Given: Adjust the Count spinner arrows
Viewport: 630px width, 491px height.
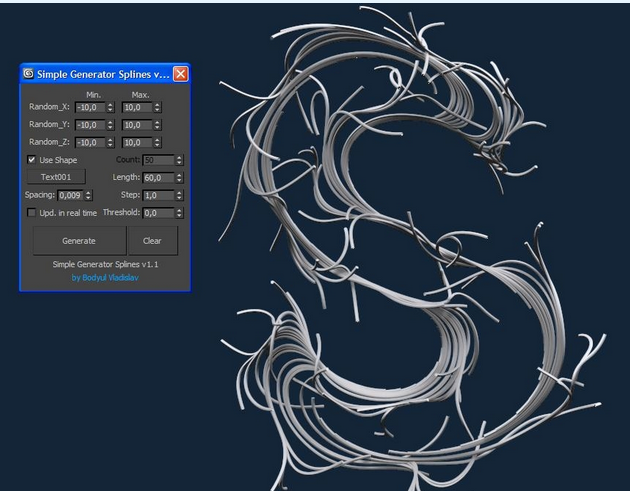Looking at the screenshot, I should (x=179, y=160).
